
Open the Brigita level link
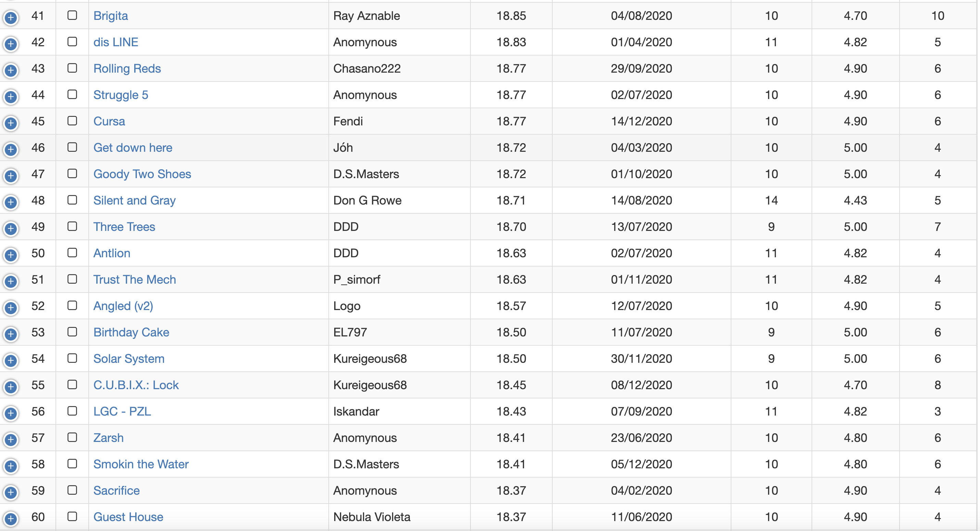coord(111,16)
